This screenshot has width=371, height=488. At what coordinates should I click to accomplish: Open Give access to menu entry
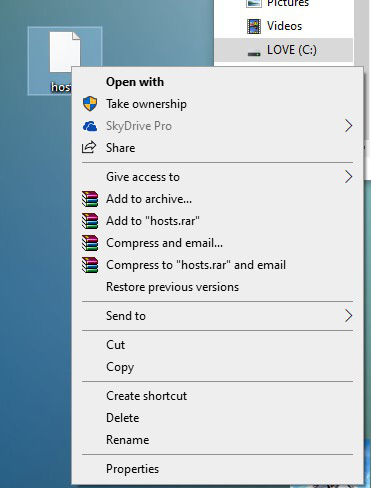pyautogui.click(x=217, y=177)
